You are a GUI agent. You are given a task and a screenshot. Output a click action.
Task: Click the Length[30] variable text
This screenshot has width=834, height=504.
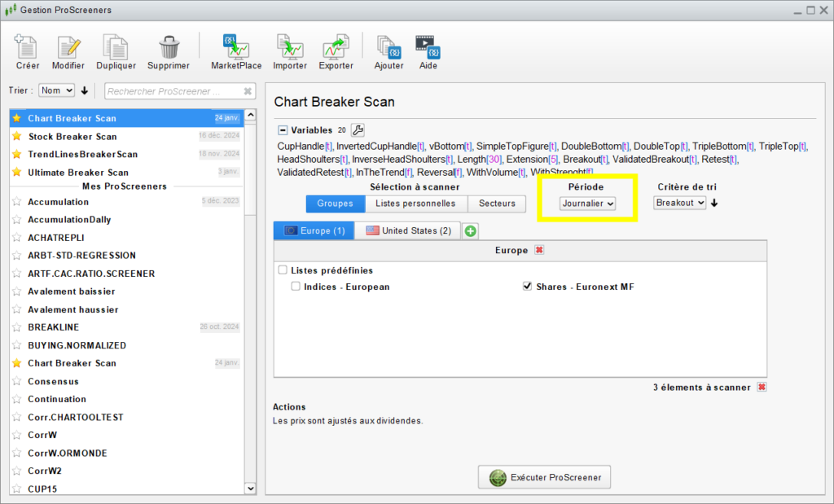[479, 159]
